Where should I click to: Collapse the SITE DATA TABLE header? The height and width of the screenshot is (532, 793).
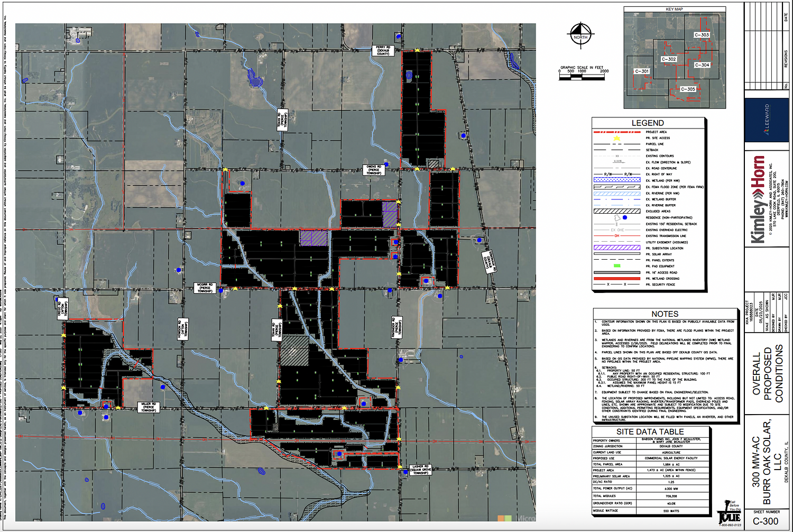[651, 432]
